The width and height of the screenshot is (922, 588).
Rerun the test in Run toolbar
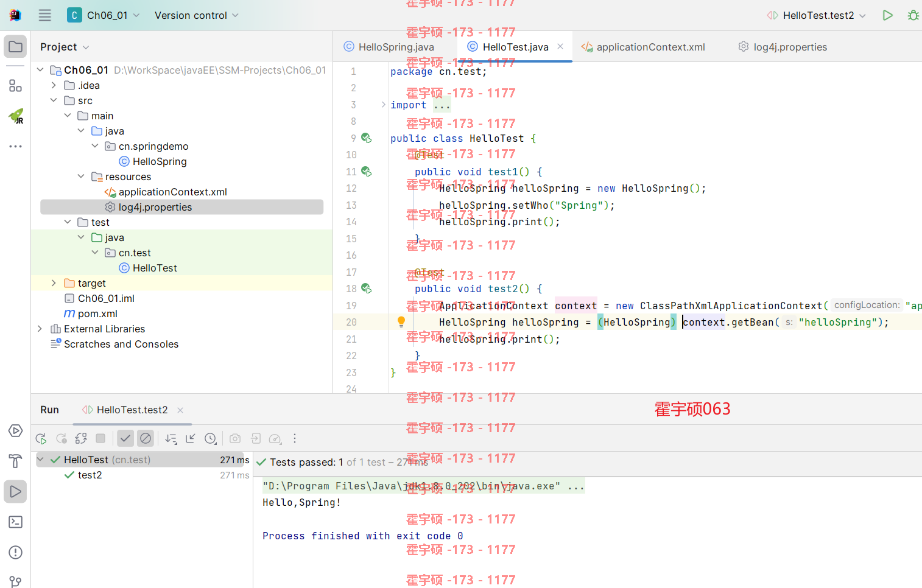pyautogui.click(x=41, y=438)
